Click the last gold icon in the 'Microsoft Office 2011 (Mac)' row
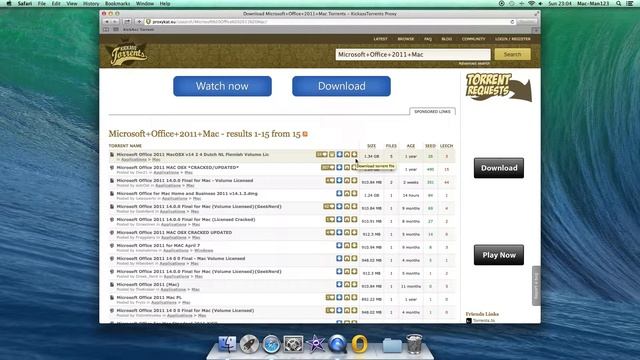 point(354,284)
